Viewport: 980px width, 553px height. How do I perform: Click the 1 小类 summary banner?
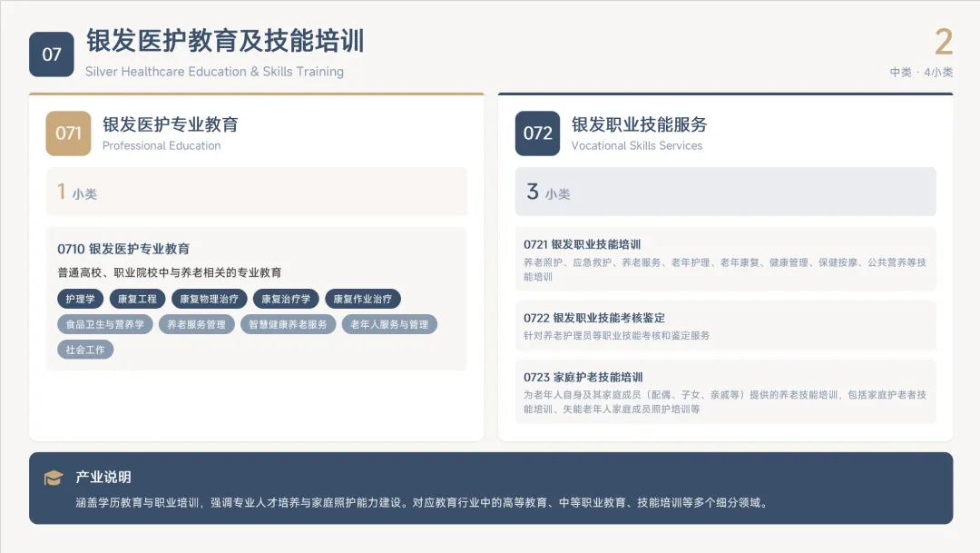pyautogui.click(x=257, y=192)
